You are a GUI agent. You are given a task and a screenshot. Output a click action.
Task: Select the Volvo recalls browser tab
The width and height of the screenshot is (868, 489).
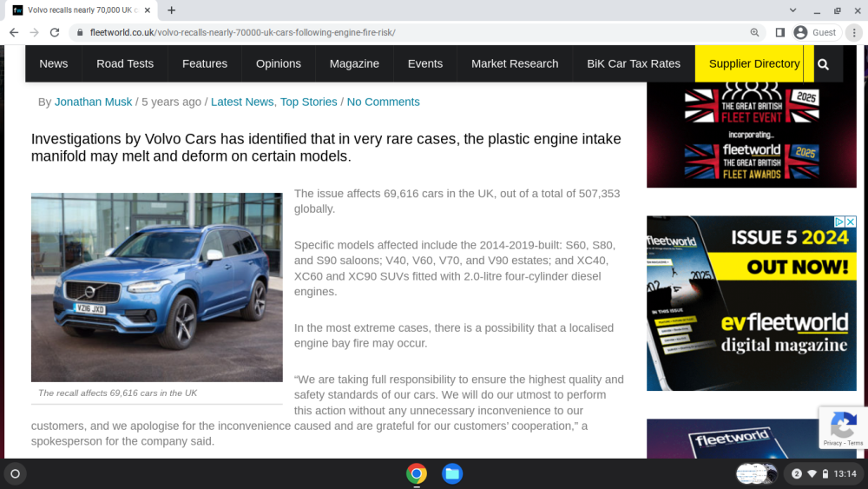point(82,10)
